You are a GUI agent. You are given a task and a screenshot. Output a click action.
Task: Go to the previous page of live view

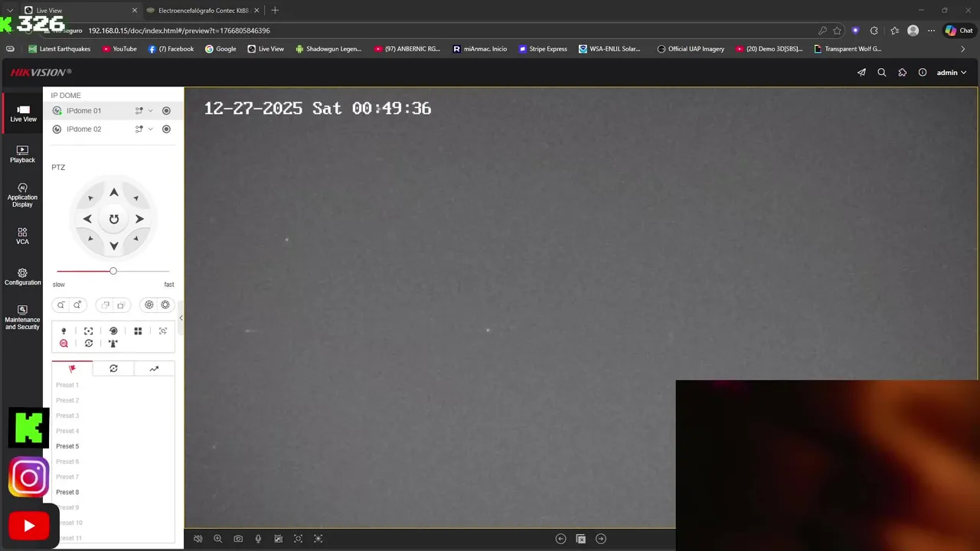560,539
